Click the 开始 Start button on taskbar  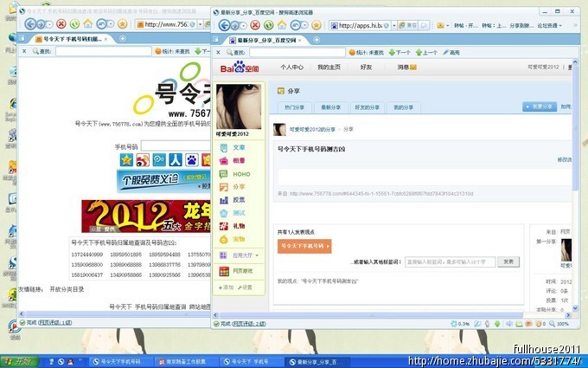(x=19, y=362)
